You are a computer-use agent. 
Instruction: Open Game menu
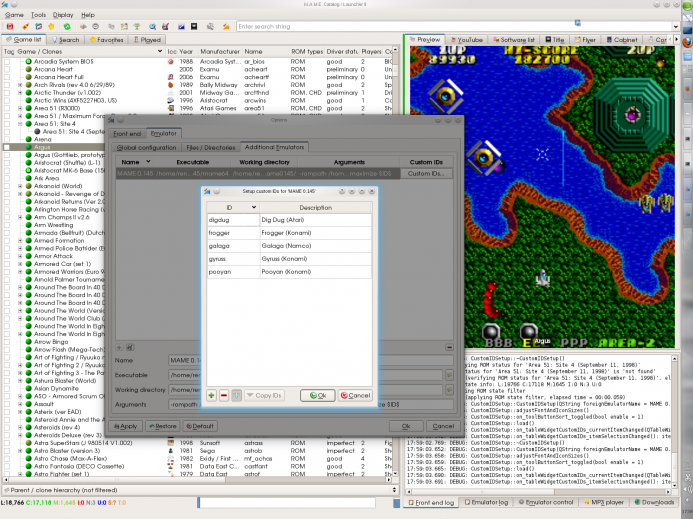[x=14, y=15]
